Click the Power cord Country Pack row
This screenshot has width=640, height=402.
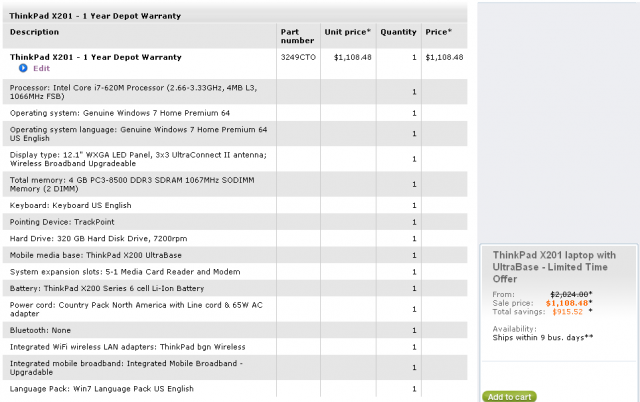[x=235, y=309]
